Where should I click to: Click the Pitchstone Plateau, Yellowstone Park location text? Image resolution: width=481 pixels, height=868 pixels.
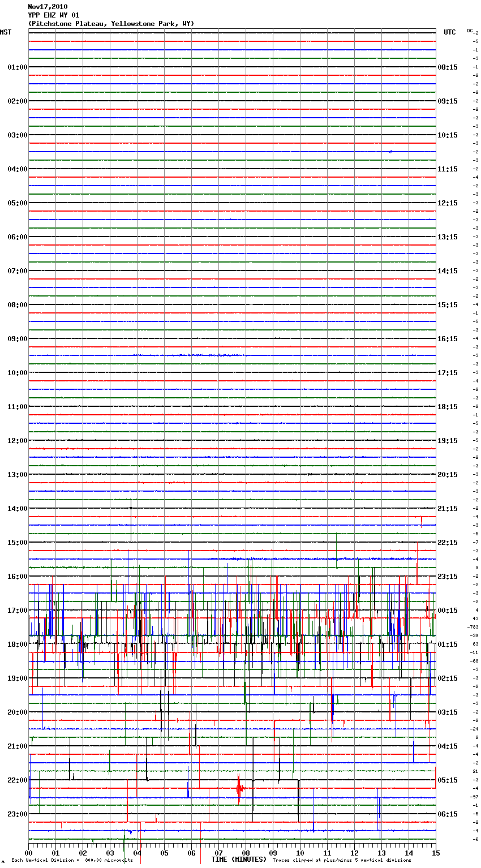[x=111, y=24]
